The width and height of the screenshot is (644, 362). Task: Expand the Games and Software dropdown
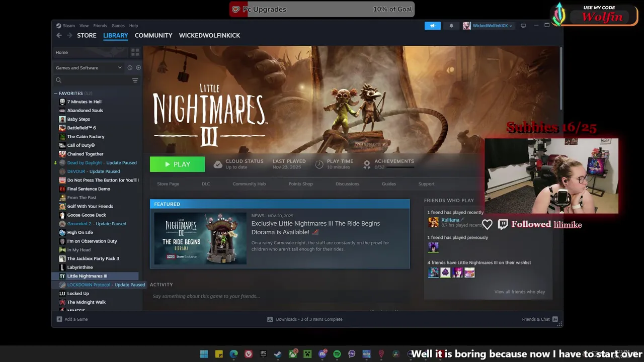(x=89, y=67)
